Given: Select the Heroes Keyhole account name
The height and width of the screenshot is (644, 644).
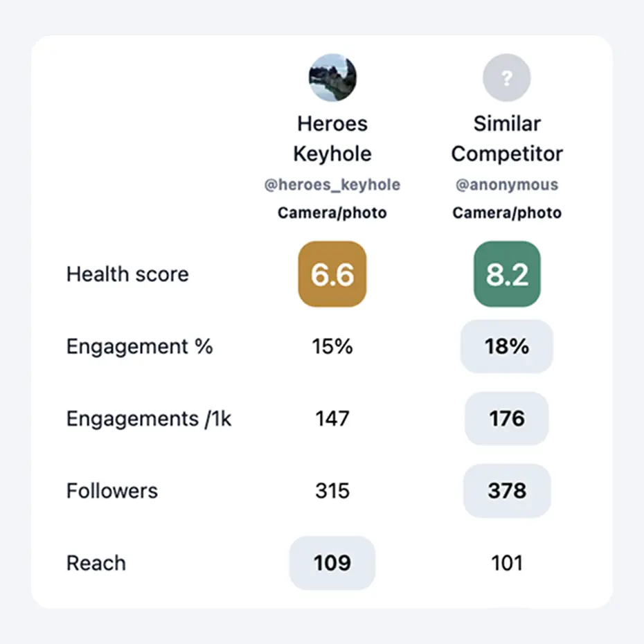Looking at the screenshot, I should tap(332, 138).
